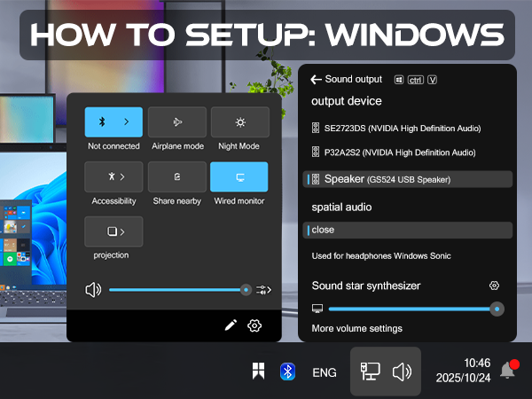Toggle Share nearby tile
This screenshot has height=399, width=532.
coord(177,176)
